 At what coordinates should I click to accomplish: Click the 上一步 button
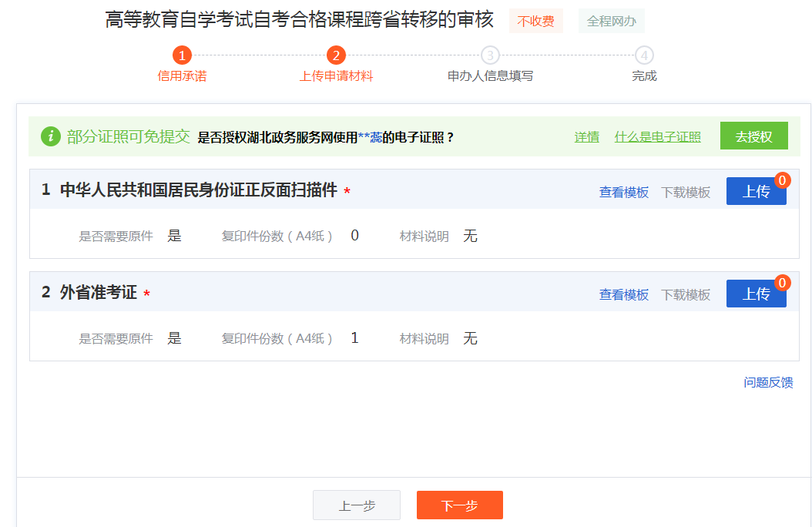pyautogui.click(x=356, y=505)
